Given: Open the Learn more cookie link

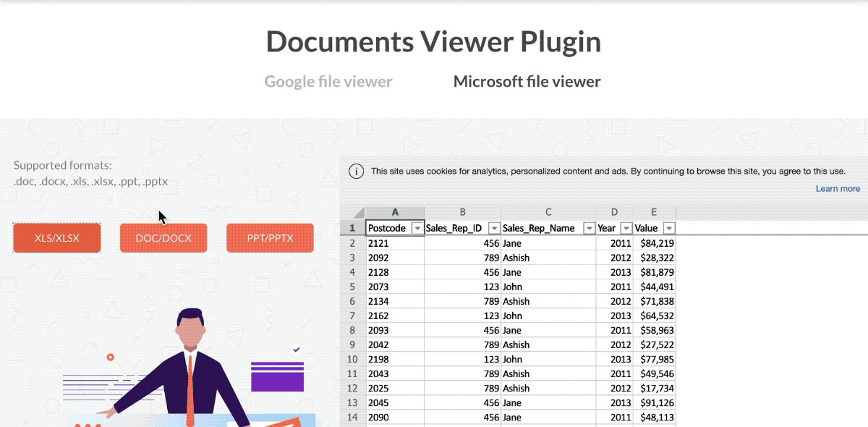Looking at the screenshot, I should click(838, 189).
